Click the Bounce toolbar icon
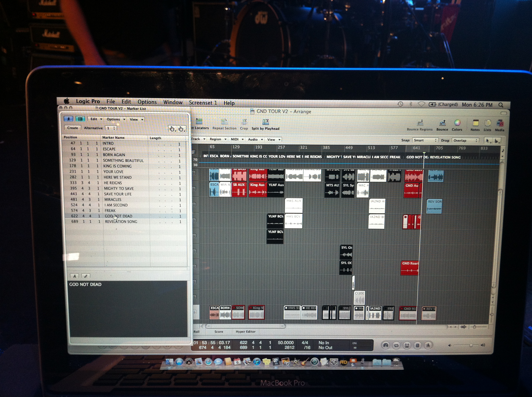 (x=442, y=123)
